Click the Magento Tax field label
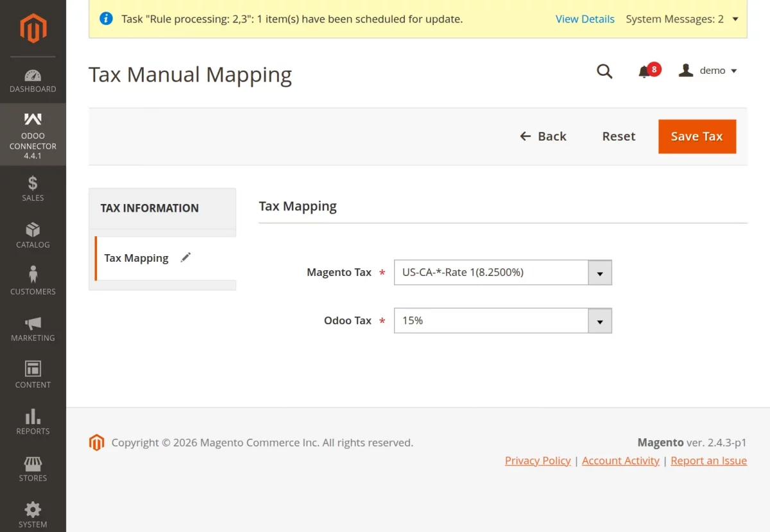Viewport: 770px width, 532px height. point(339,272)
